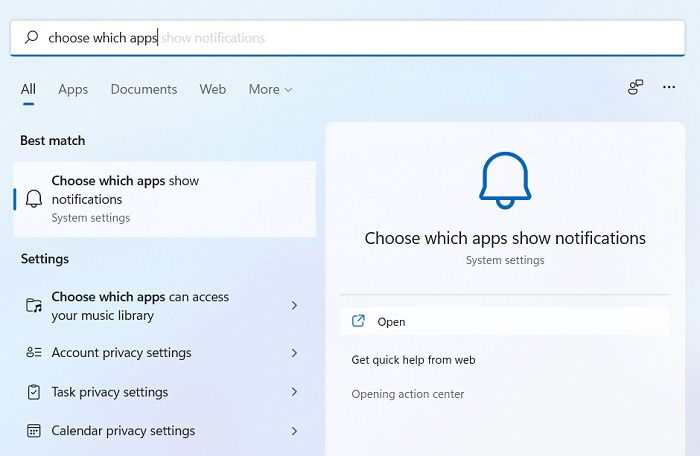Screen dimensions: 700x456
Task: Switch to the Documents tab
Action: tap(144, 89)
